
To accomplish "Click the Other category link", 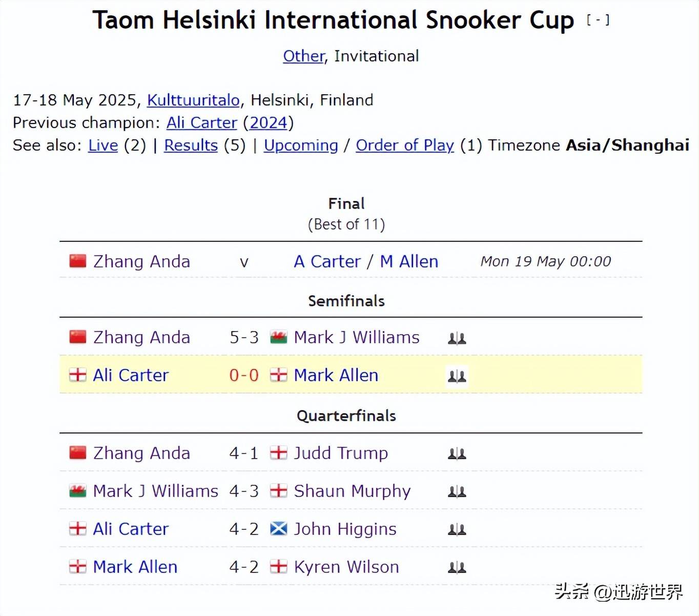I will point(304,56).
